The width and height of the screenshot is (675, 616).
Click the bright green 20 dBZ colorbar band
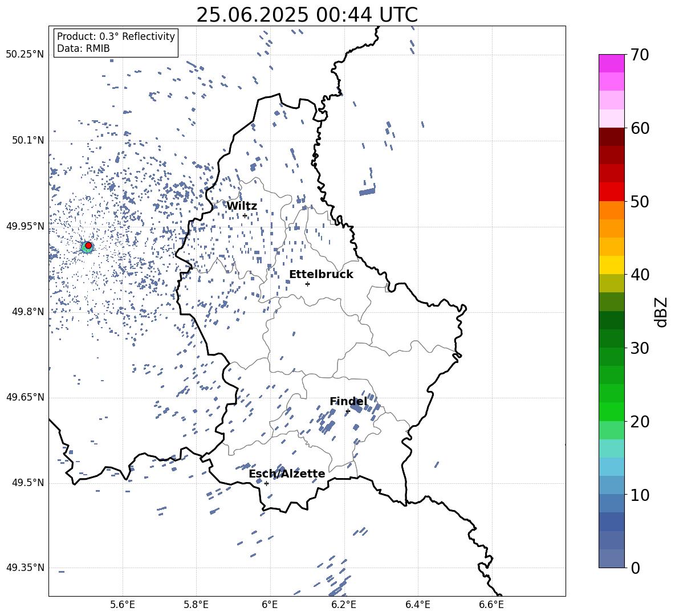[x=611, y=411]
